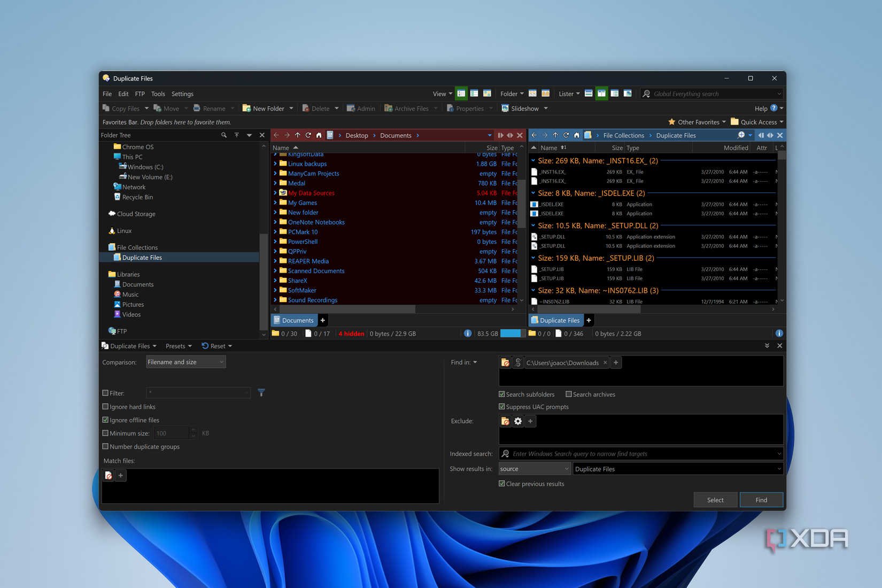Viewport: 882px width, 588px height.
Task: Switch to the Documents tab
Action: pyautogui.click(x=294, y=321)
